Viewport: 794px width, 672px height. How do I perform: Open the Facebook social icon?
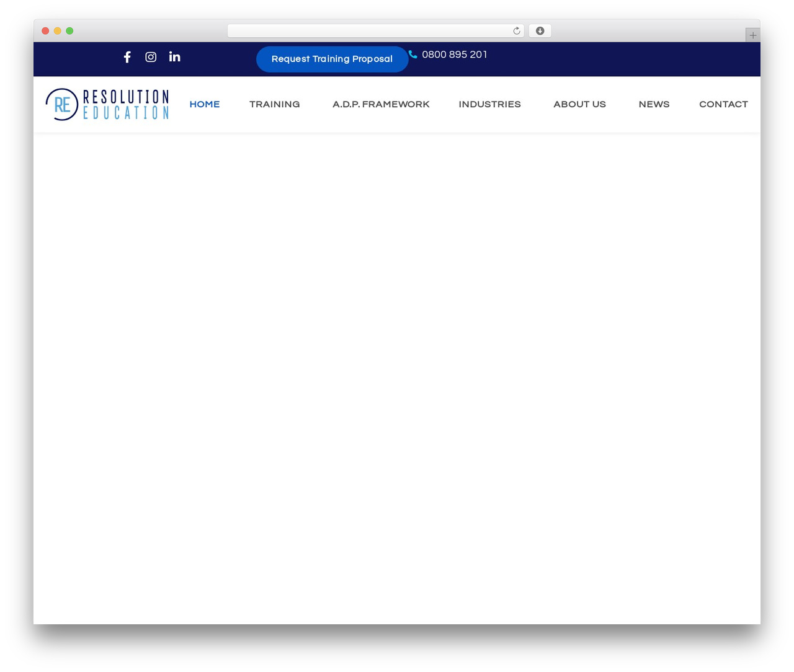pos(127,57)
